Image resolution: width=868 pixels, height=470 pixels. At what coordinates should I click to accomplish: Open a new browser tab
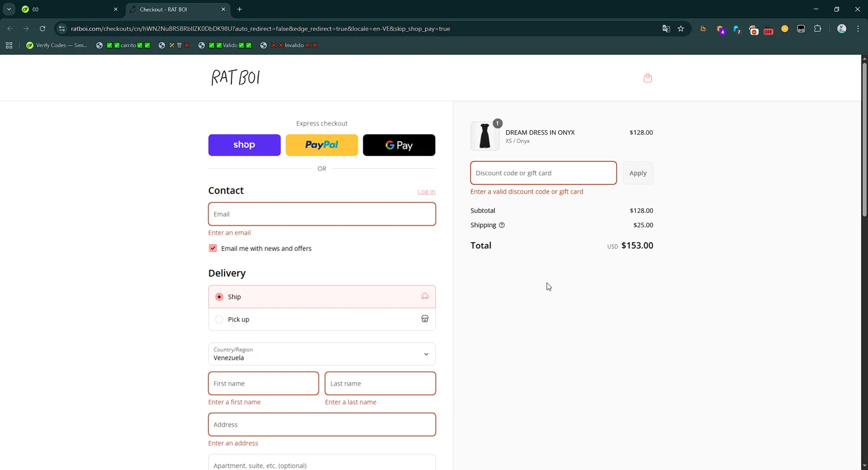pos(240,9)
